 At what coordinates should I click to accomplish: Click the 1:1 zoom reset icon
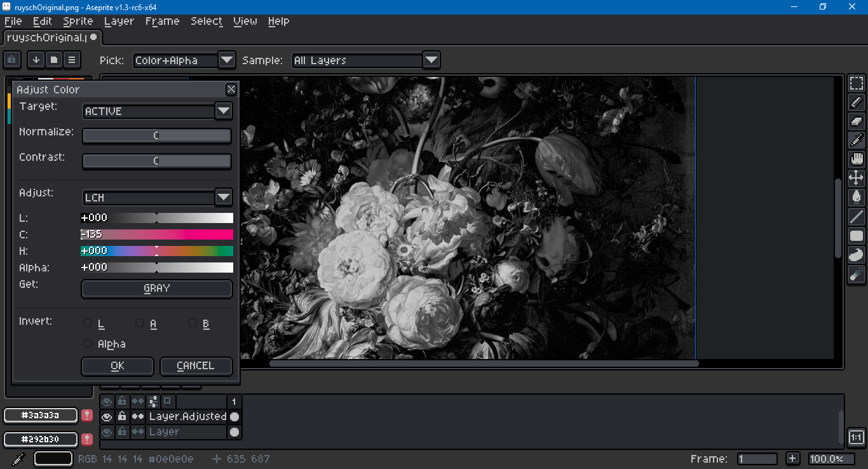pos(856,437)
